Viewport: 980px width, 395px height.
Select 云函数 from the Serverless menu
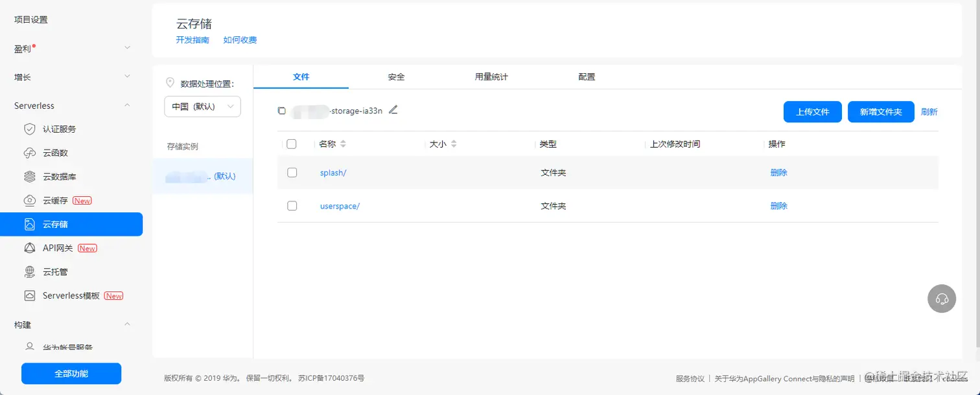pyautogui.click(x=54, y=152)
